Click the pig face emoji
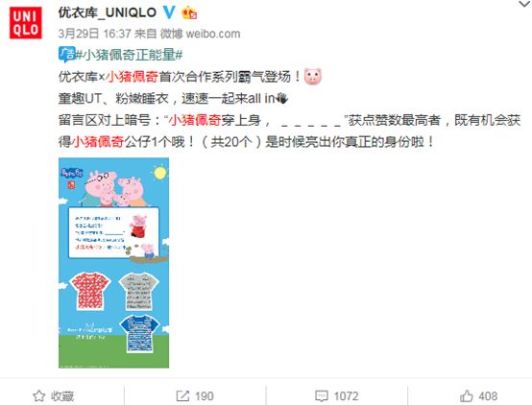This screenshot has height=405, width=532. coord(312,77)
